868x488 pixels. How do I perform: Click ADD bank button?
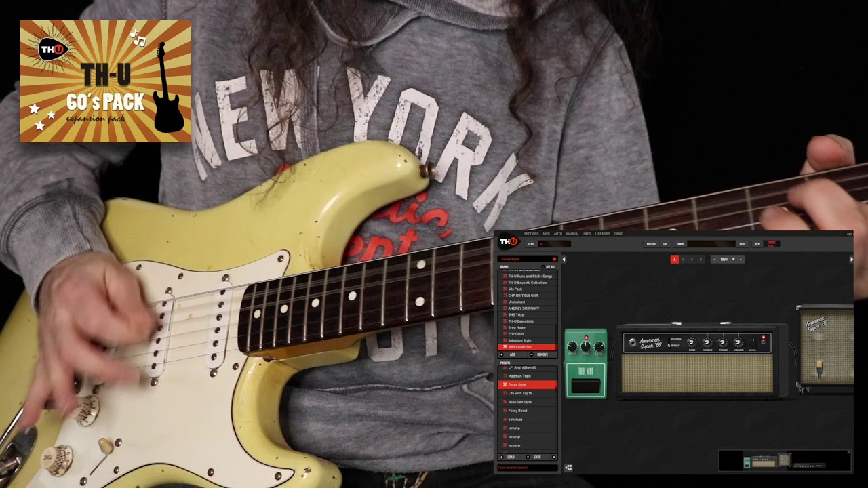513,354
